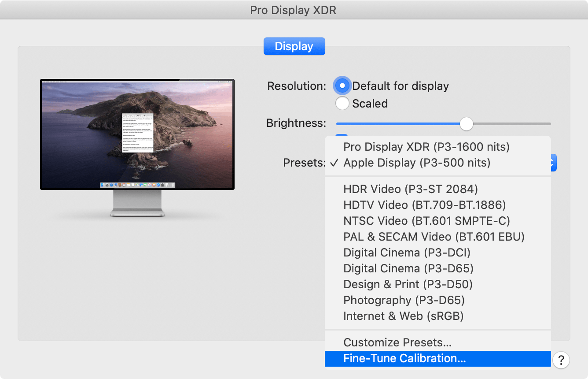Select the Pro Display XDR (P3-1600 nits) preset
This screenshot has height=379, width=588.
[426, 147]
